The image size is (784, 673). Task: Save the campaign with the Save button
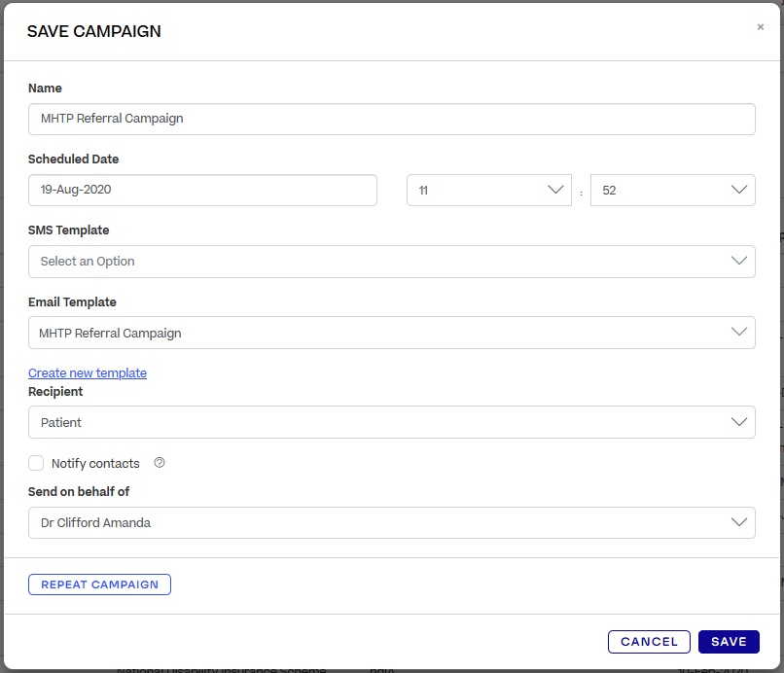(729, 642)
